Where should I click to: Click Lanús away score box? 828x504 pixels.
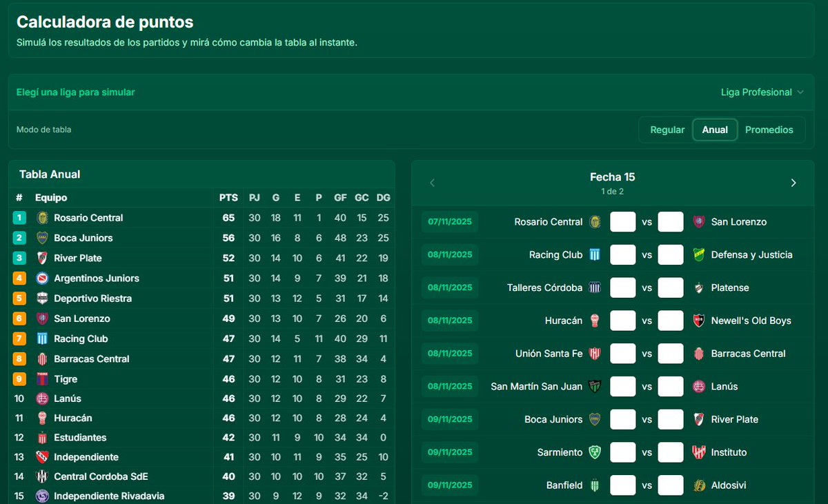[671, 386]
